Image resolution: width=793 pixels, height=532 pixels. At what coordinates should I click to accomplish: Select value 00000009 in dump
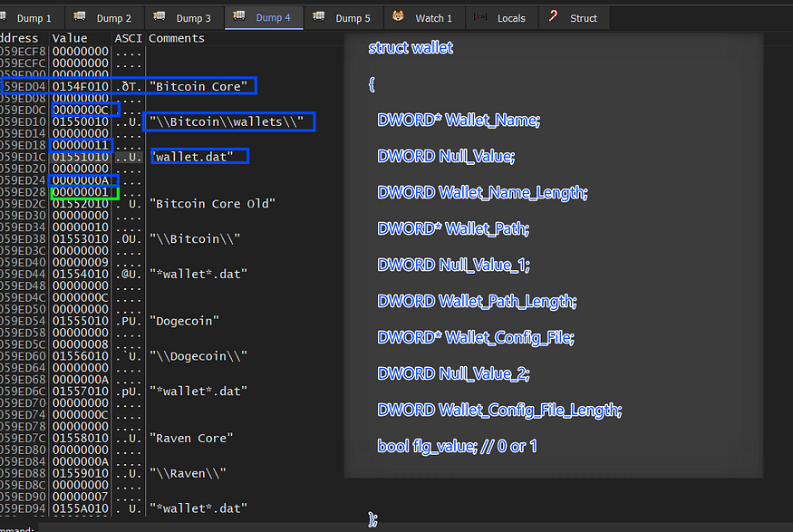tap(81, 263)
